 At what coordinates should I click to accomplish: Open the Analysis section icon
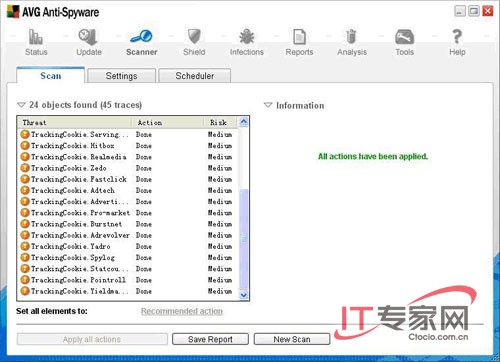click(351, 37)
